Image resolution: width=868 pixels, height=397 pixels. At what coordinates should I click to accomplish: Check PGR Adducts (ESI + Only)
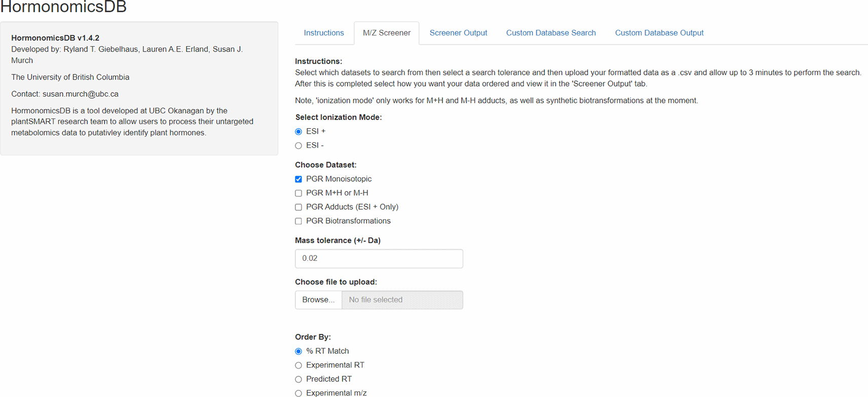click(298, 207)
